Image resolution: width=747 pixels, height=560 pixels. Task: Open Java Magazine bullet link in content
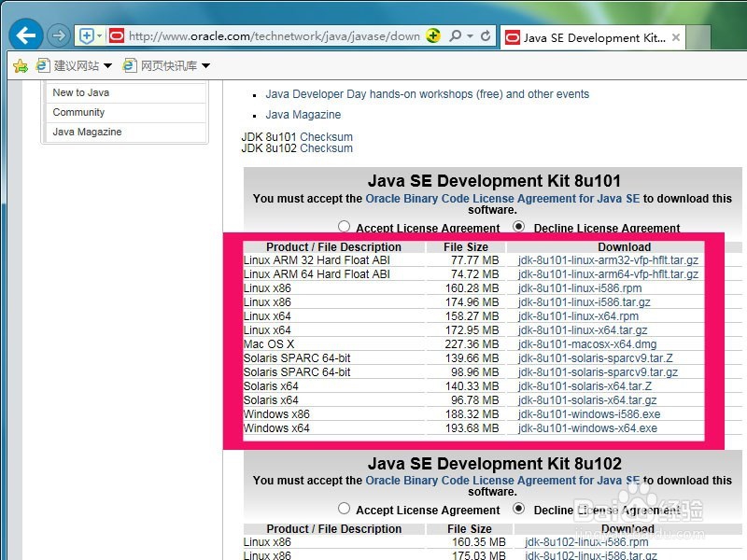(x=303, y=115)
